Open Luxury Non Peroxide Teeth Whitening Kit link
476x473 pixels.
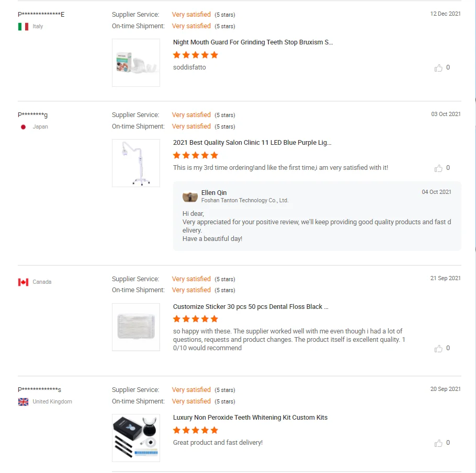(x=250, y=418)
